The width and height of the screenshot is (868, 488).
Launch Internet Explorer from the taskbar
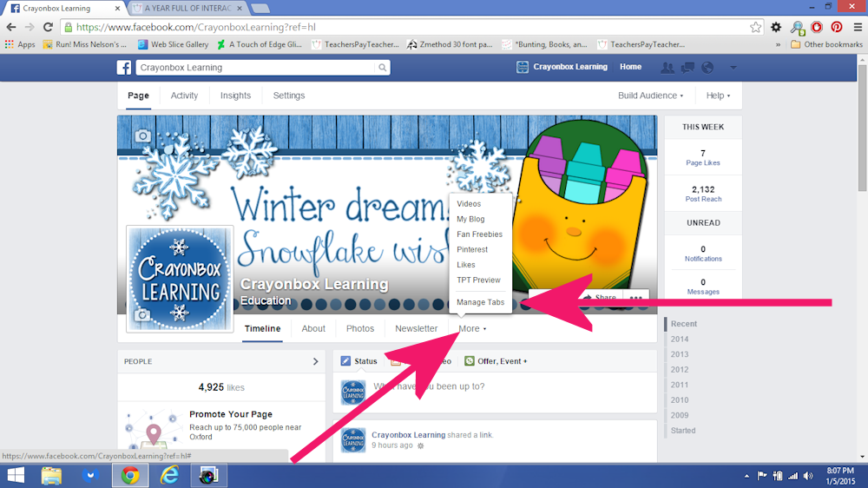(x=169, y=475)
